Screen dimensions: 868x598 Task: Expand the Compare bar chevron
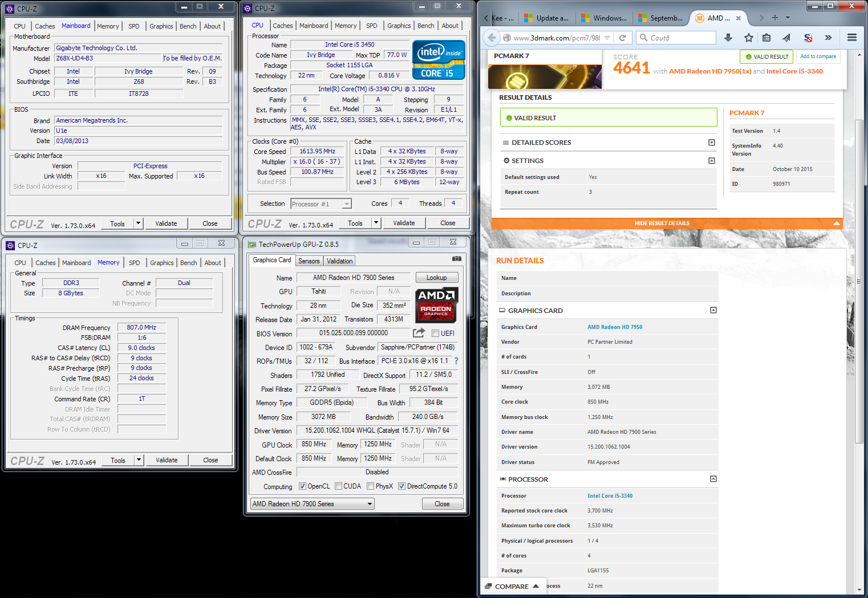pos(536,586)
